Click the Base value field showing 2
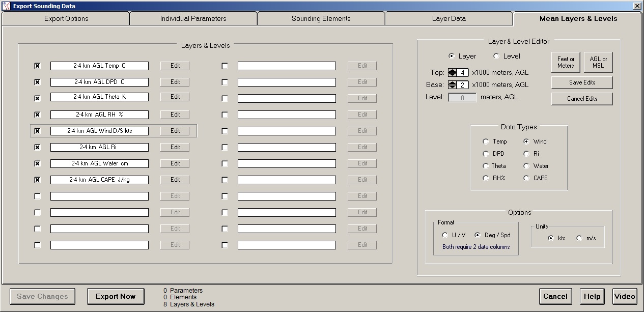644x312 pixels. [462, 84]
